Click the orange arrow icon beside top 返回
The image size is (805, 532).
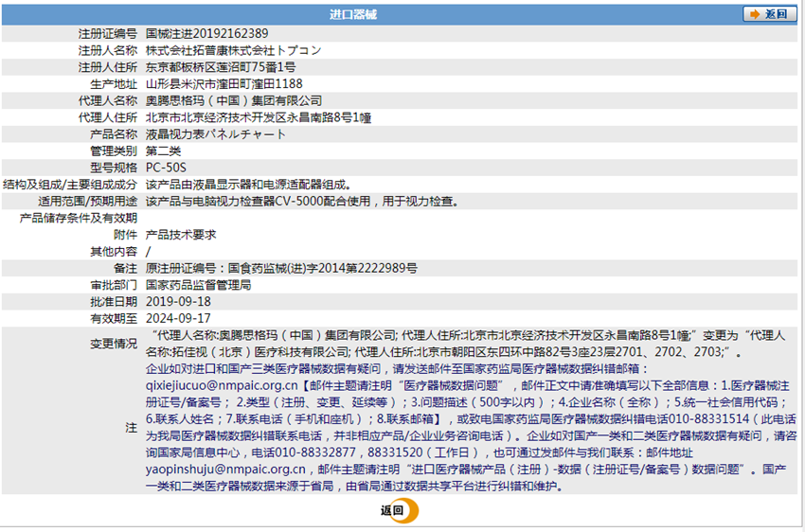[x=754, y=14]
